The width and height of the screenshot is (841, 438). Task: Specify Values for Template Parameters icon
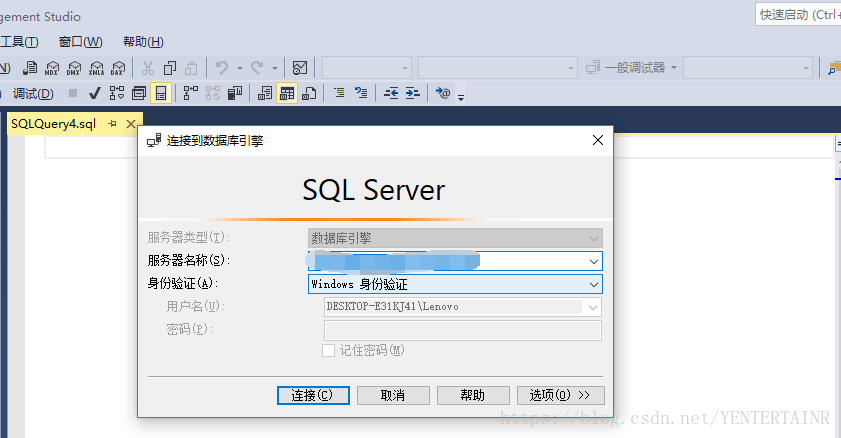point(443,93)
